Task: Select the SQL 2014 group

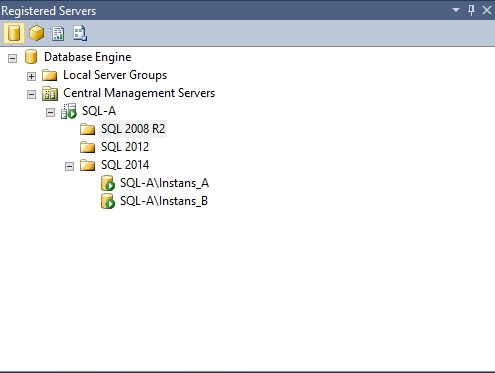Action: 125,165
